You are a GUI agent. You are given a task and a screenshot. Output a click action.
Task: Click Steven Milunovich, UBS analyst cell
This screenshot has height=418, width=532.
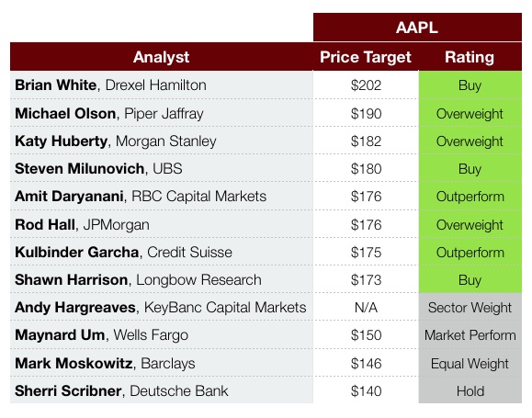point(162,168)
